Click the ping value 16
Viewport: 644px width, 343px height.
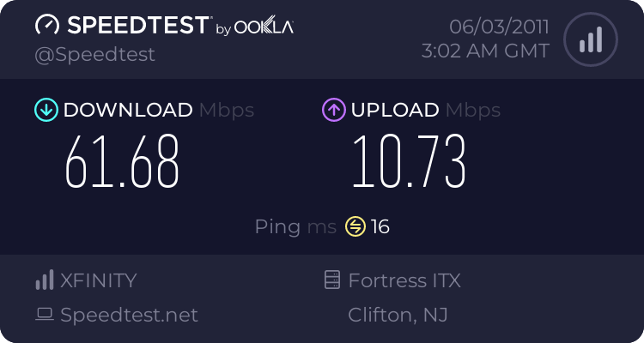(380, 226)
